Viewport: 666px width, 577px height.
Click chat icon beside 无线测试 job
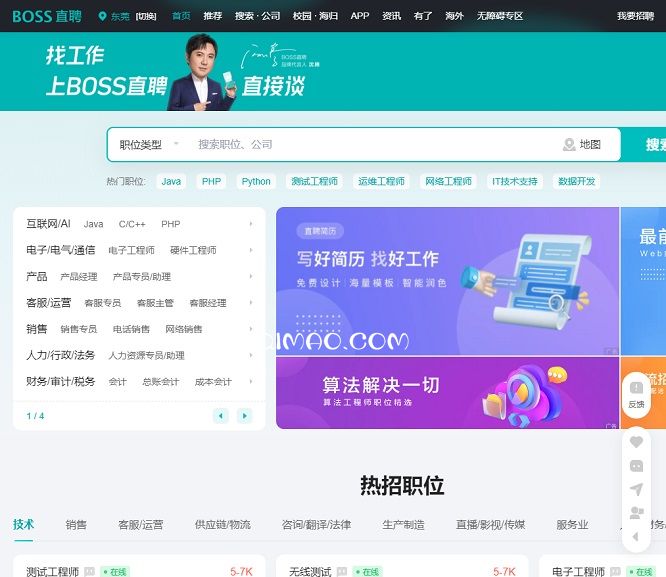coord(342,571)
